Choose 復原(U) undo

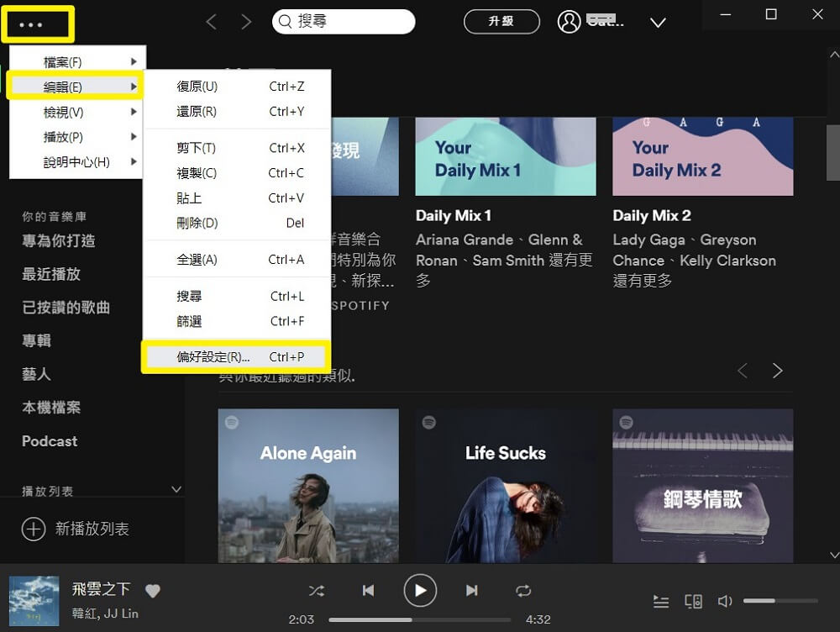click(x=236, y=87)
